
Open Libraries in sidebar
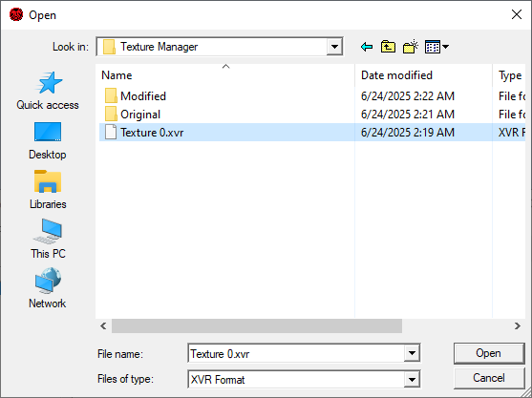click(x=48, y=190)
